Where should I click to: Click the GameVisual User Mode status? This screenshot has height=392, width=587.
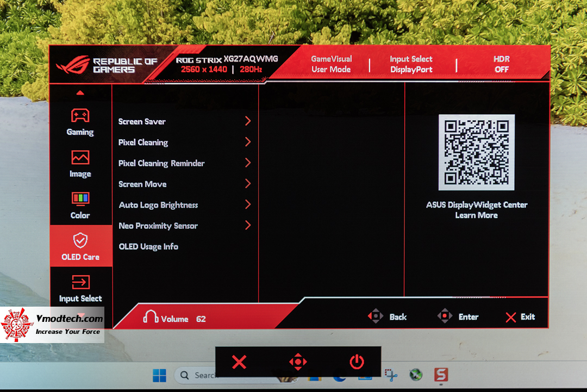332,64
